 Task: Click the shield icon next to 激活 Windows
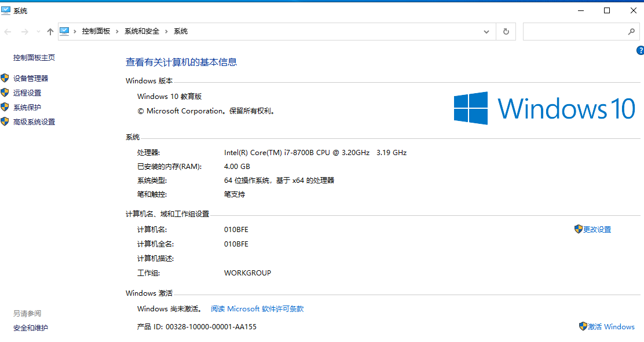pyautogui.click(x=583, y=326)
